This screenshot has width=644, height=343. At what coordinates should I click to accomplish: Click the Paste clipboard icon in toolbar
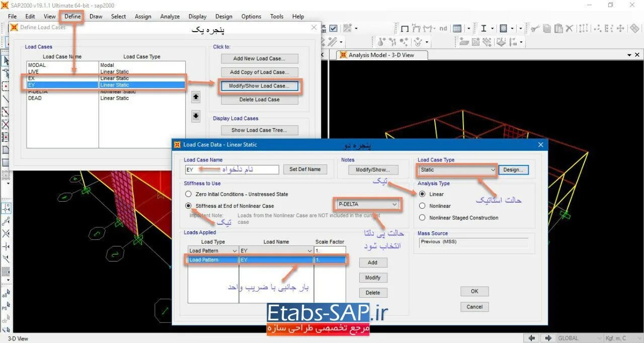(558, 29)
